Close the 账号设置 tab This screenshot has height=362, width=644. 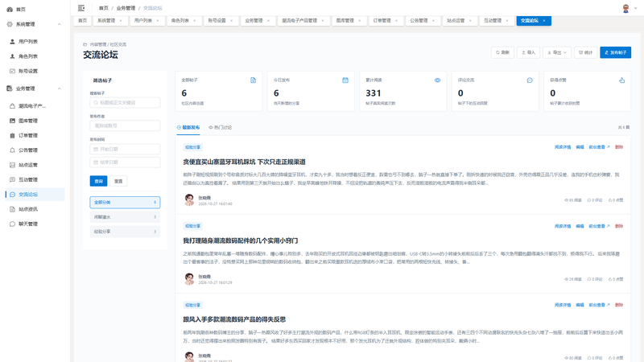point(231,21)
